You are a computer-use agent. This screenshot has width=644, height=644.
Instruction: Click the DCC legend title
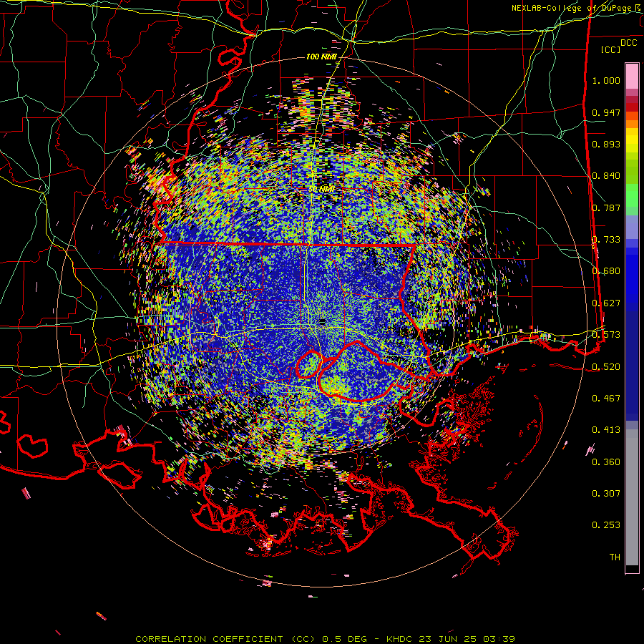(628, 43)
